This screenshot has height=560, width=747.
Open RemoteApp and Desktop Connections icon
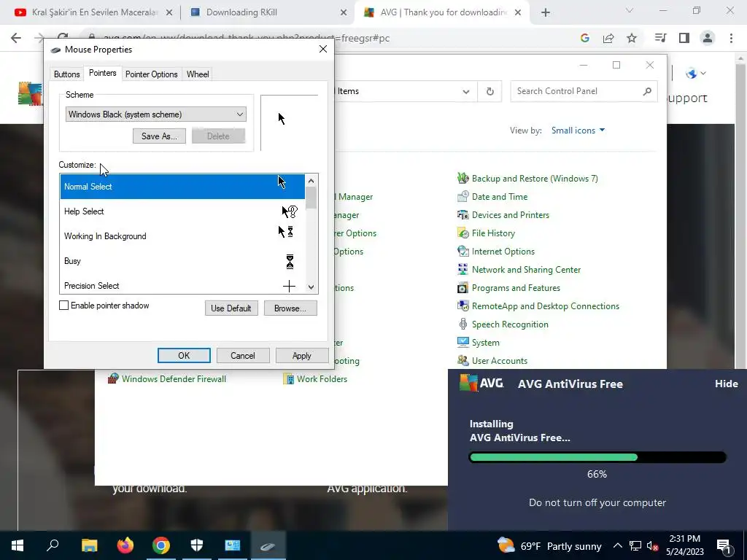(462, 306)
